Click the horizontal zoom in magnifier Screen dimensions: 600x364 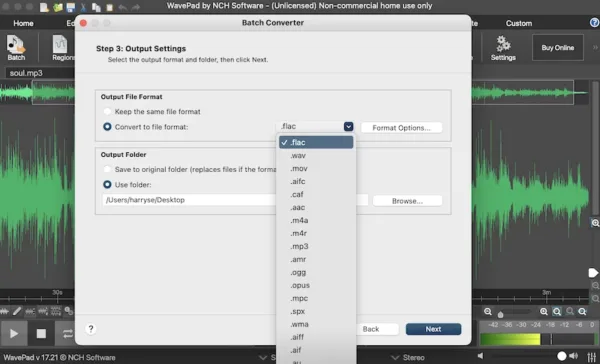544,312
